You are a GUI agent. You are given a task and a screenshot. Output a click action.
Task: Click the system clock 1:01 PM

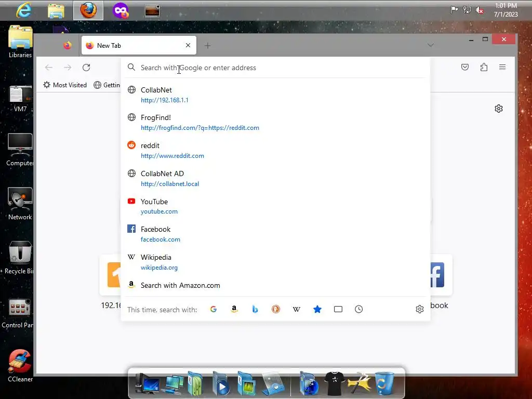click(506, 10)
